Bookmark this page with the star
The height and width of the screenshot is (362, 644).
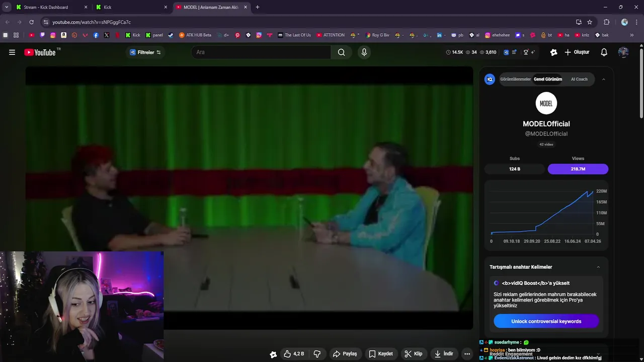coord(590,22)
